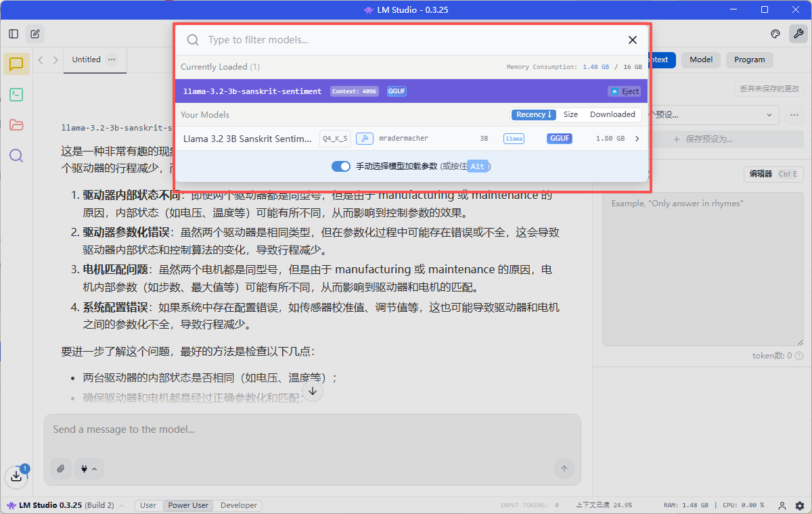The height and width of the screenshot is (514, 812).
Task: Close the model picker with X
Action: point(633,40)
